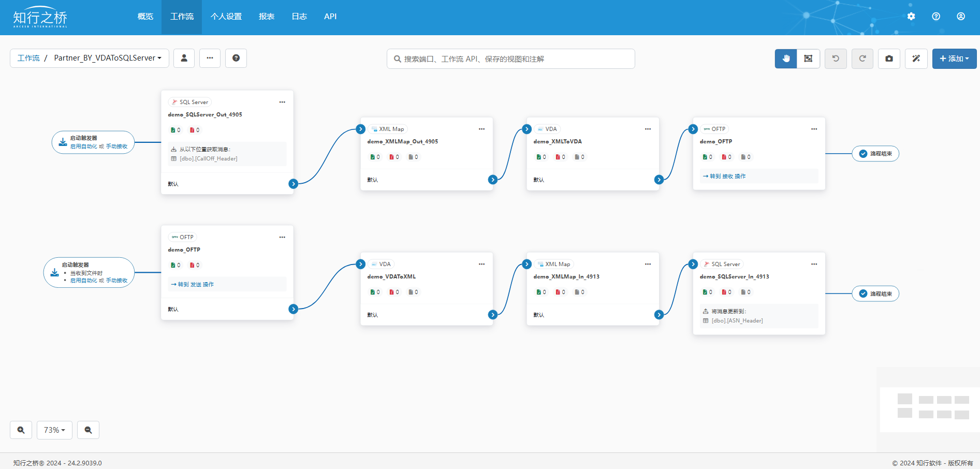Click the 转到 发送 操作 link
The image size is (980, 469).
[x=192, y=284]
